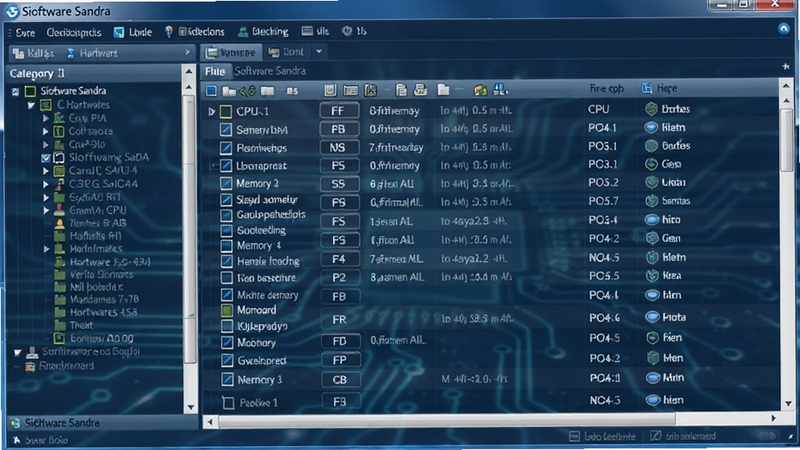
Task: Click the blue oval icon in Memory 3 row
Action: (x=653, y=378)
